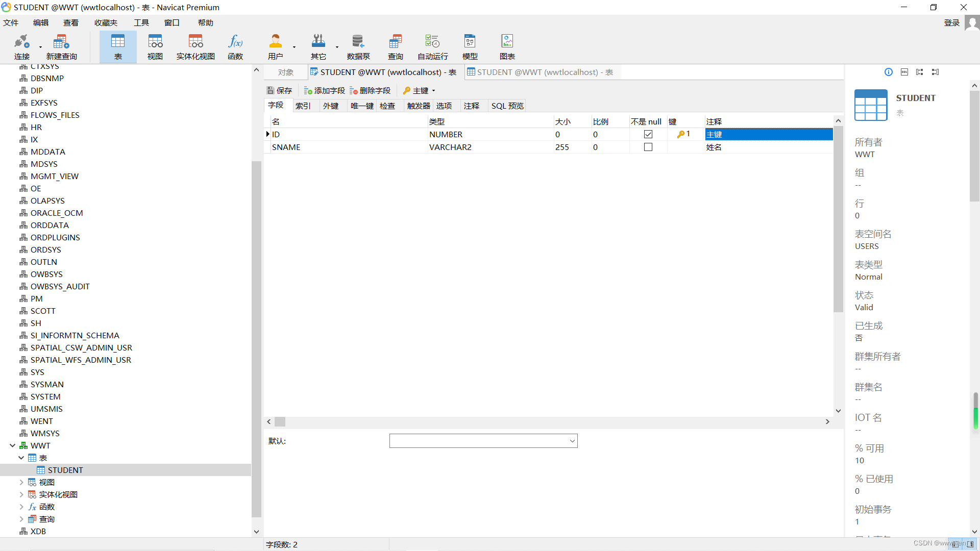Collapse the WWT schema node

click(12, 445)
